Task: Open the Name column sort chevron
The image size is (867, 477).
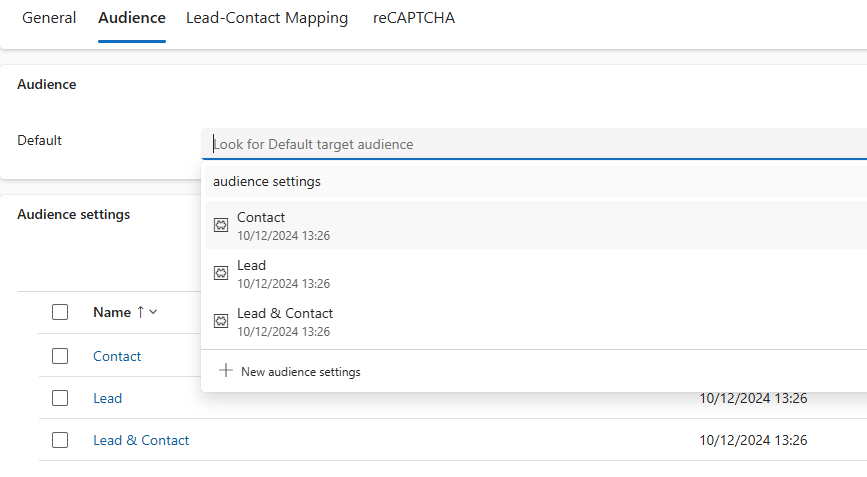Action: pos(153,312)
